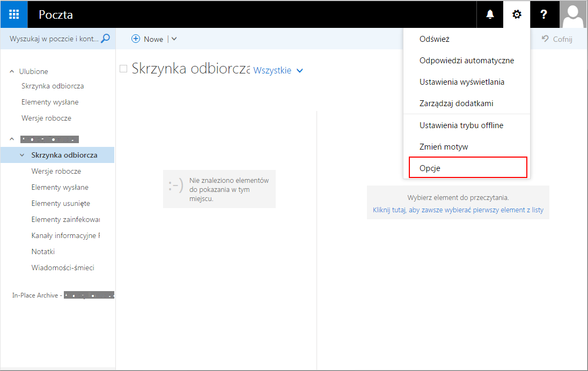Image resolution: width=588 pixels, height=371 pixels.
Task: Open Elementy wysłane under Ulubione
Action: click(x=50, y=102)
